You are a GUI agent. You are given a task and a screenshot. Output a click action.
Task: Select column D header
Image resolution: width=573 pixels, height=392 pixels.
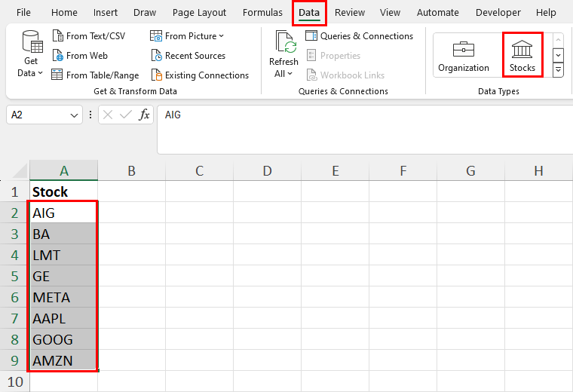coord(267,170)
